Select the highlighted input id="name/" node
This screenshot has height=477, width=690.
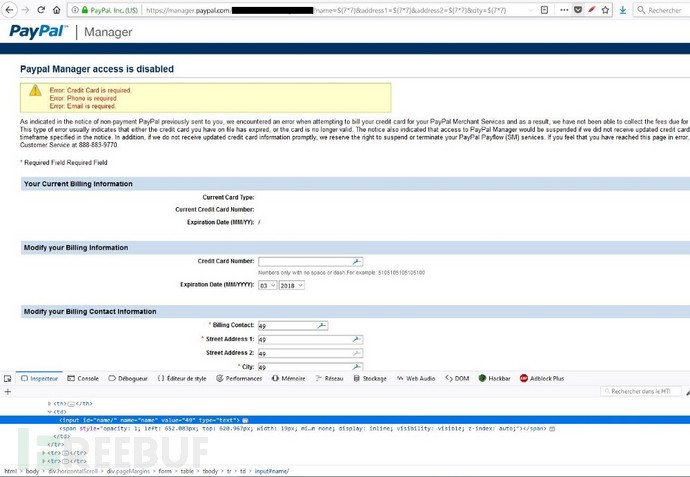(x=345, y=420)
